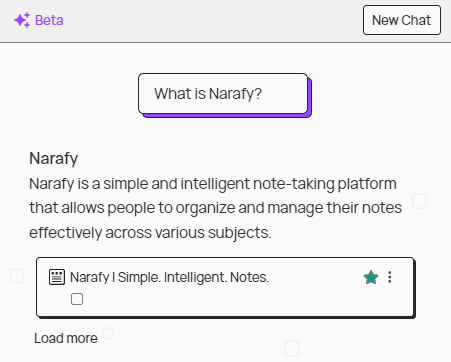Click empty area inside the note card
451x362 pixels.
(x=233, y=300)
